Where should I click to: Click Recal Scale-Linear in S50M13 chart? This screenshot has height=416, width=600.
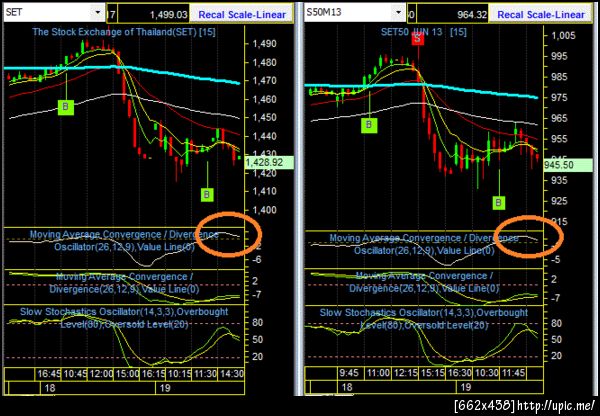click(x=541, y=15)
